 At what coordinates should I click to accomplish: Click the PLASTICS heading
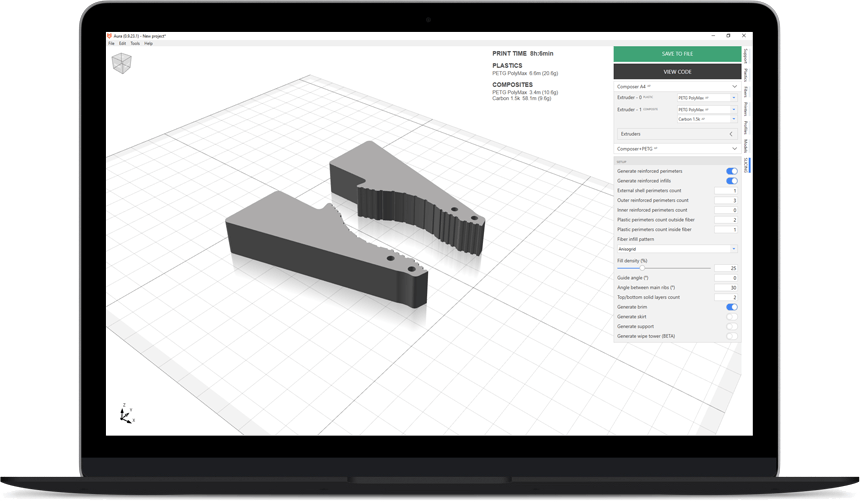tap(507, 65)
